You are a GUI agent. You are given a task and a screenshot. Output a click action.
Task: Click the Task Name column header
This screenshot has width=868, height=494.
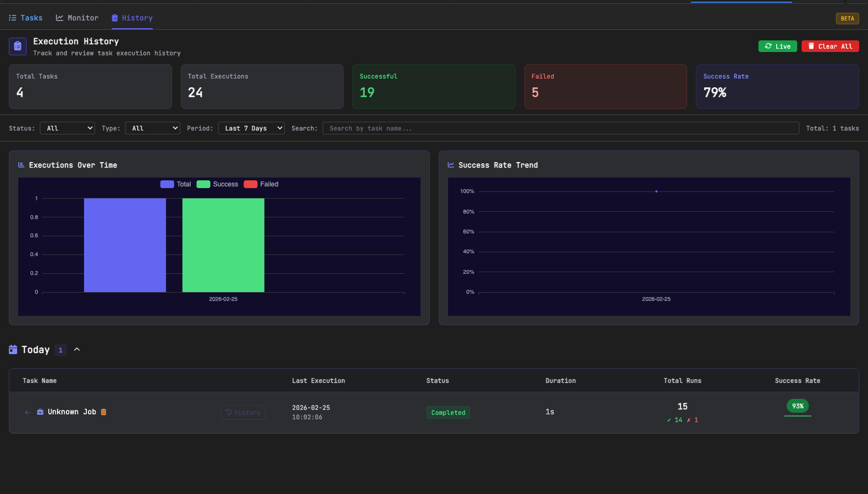40,381
